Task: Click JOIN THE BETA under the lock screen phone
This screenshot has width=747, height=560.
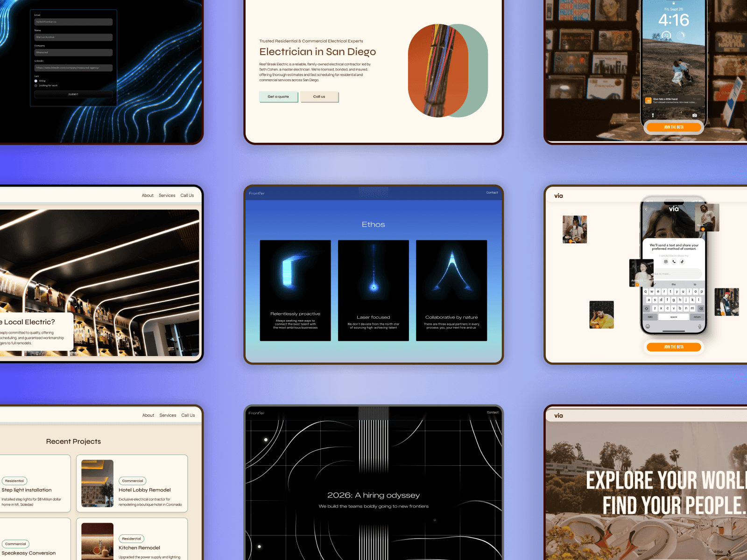Action: [x=674, y=127]
